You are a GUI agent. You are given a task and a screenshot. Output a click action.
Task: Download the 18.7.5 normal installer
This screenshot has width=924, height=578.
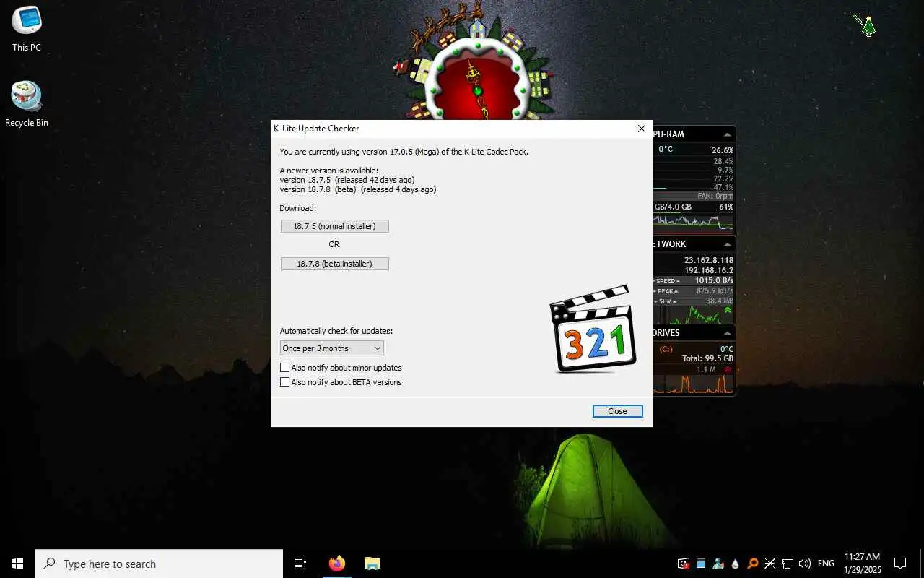point(334,226)
